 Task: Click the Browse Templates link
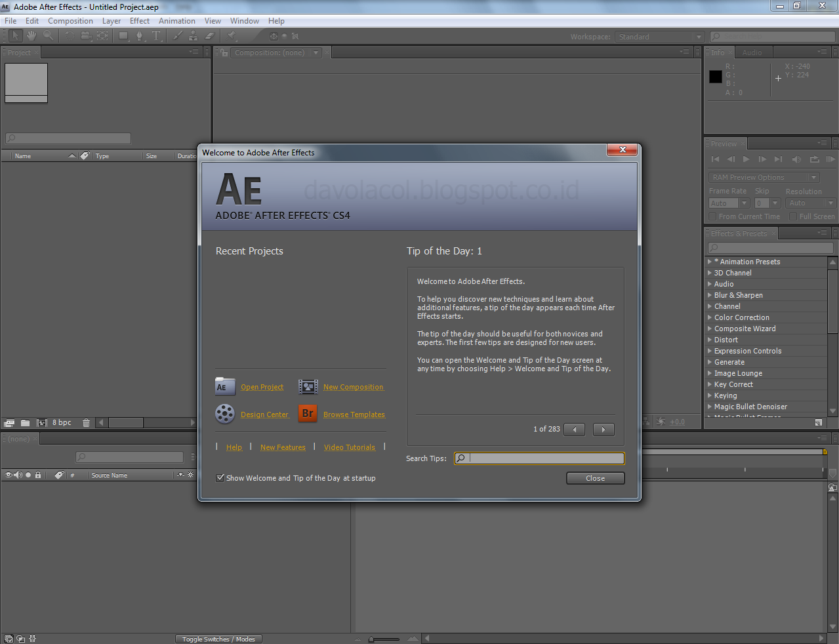354,414
